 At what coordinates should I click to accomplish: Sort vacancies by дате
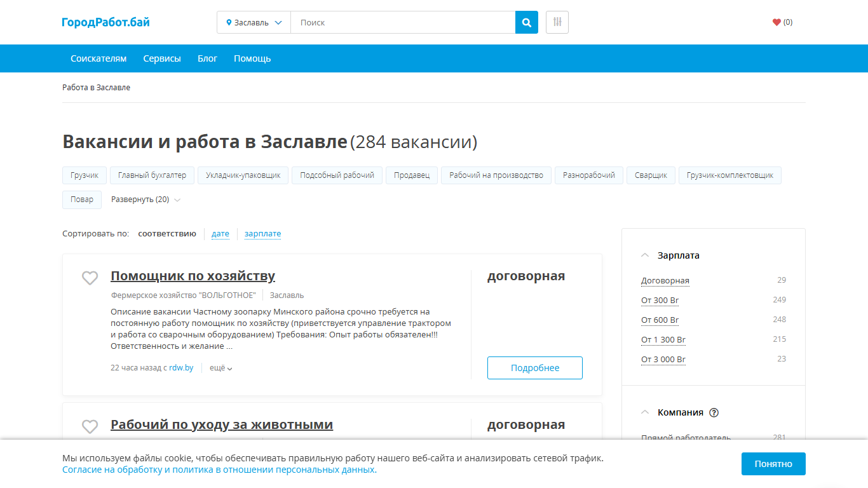tap(220, 234)
